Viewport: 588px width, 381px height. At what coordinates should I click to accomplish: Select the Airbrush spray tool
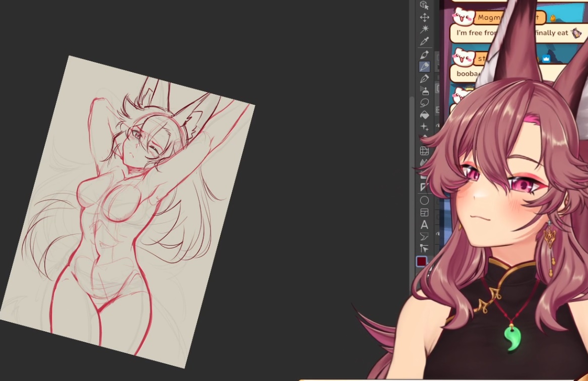(x=425, y=91)
